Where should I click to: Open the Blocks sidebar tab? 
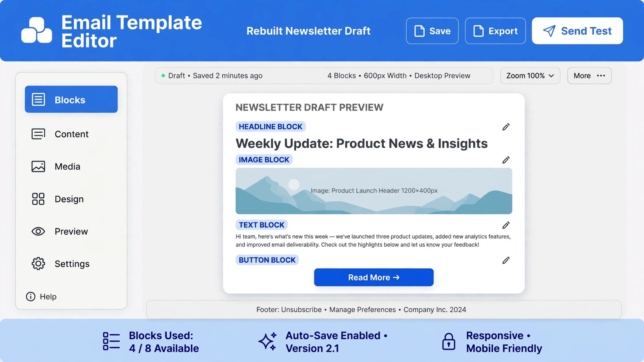pyautogui.click(x=71, y=99)
